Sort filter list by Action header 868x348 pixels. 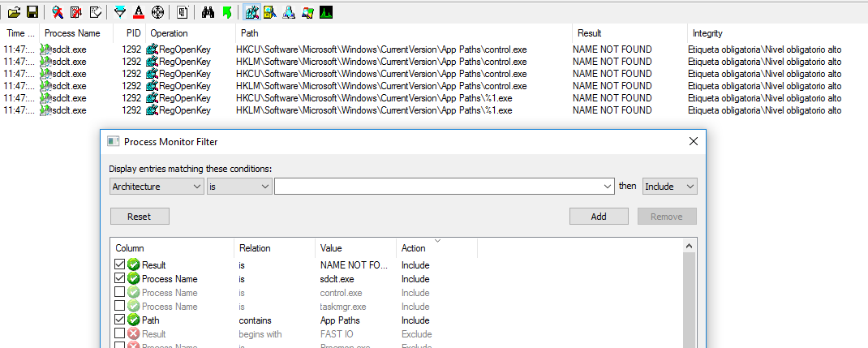(x=436, y=248)
